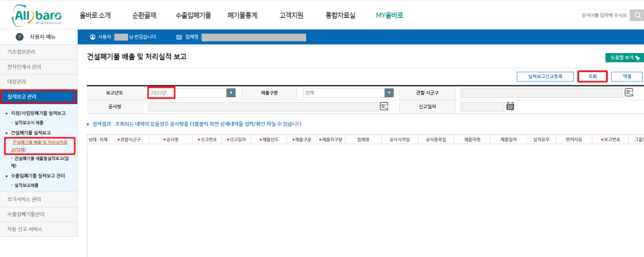Click 수출입폐기물 실적보고 관리 heading
Image resolution: width=644 pixels, height=257 pixels.
[x=37, y=176]
